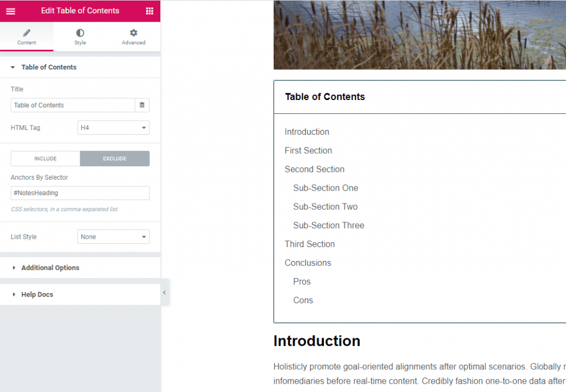This screenshot has width=566, height=392.
Task: Click the First Section link
Action: click(x=308, y=150)
